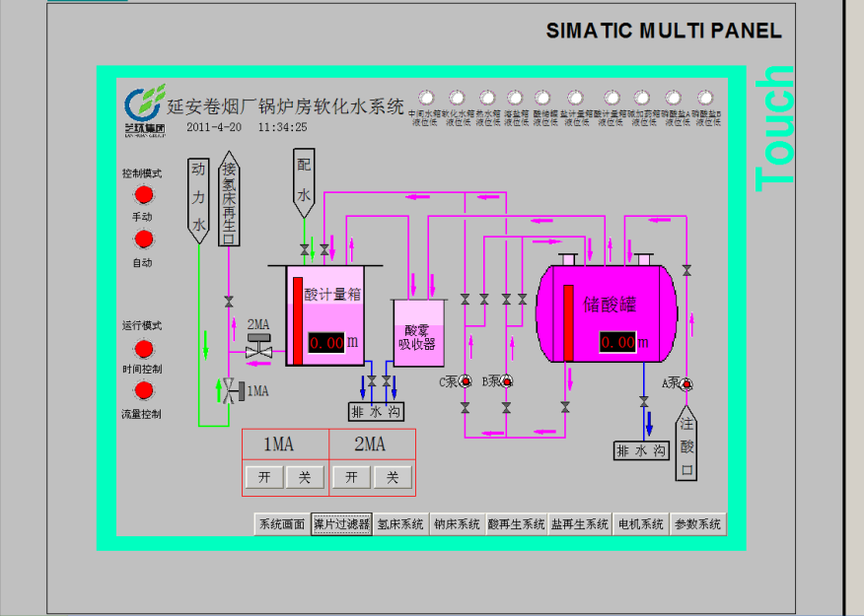
Task: Switch control mode to 手动 (manual)
Action: [x=144, y=193]
